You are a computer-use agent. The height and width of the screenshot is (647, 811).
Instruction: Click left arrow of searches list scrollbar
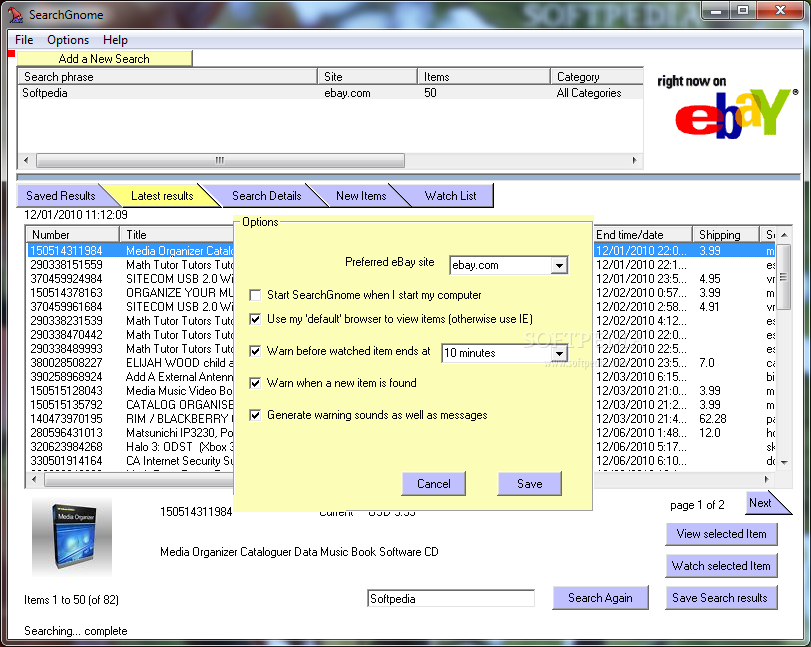tap(26, 160)
